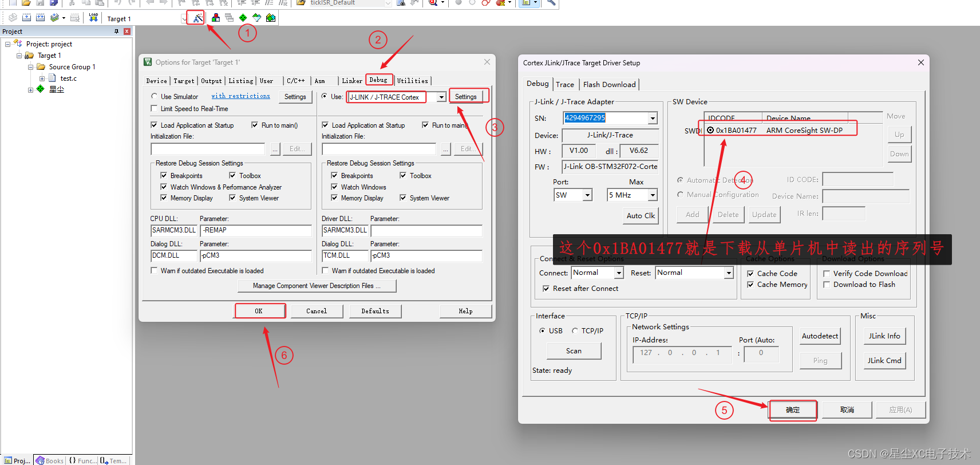Select the TCP/IP interface radio button
Viewport: 980px width, 465px height.
coord(575,330)
